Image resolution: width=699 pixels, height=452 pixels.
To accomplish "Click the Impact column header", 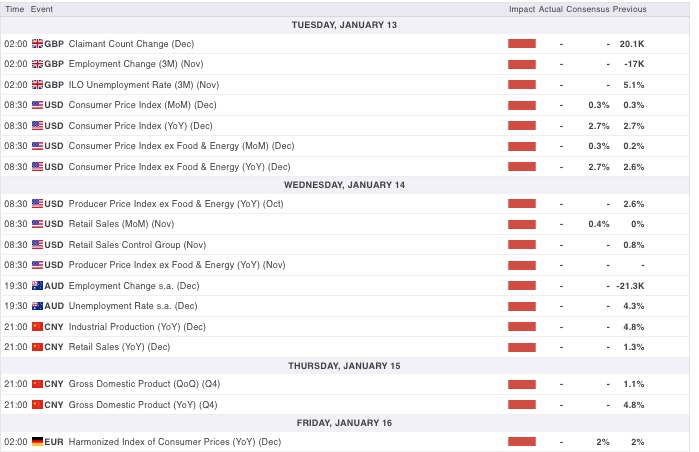I will 522,9.
